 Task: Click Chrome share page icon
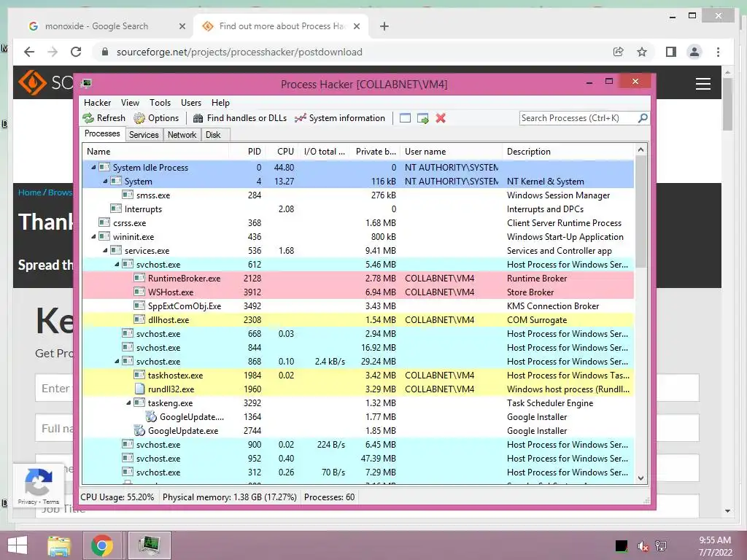point(619,52)
